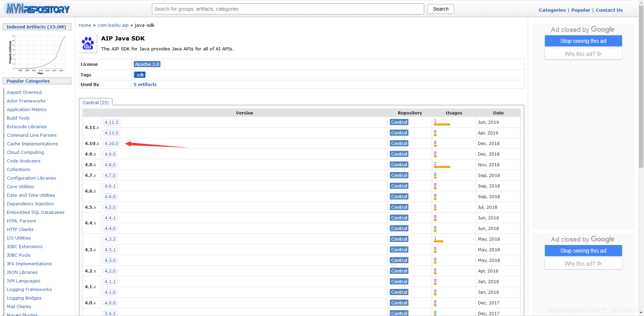The width and height of the screenshot is (644, 316).
Task: Click Central repository badge for 4.11.3
Action: pos(399,122)
